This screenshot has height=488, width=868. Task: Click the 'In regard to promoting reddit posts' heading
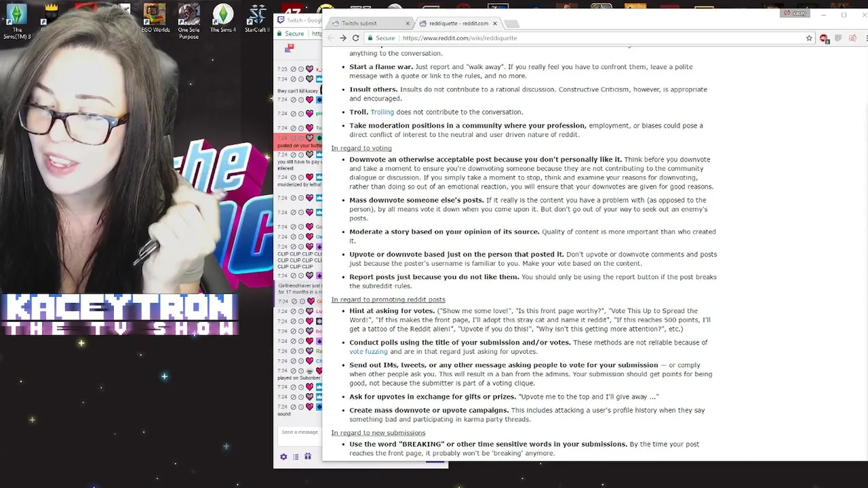tap(388, 300)
